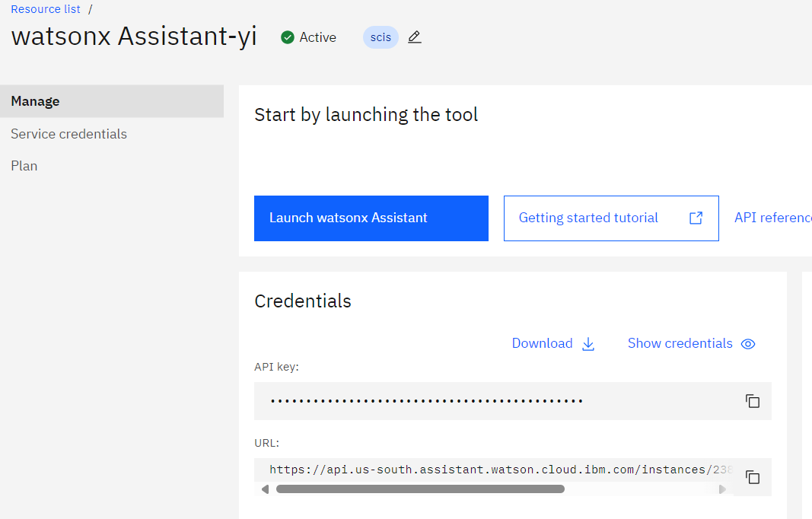Click the edit tags pencil icon
The width and height of the screenshot is (812, 519).
[414, 37]
